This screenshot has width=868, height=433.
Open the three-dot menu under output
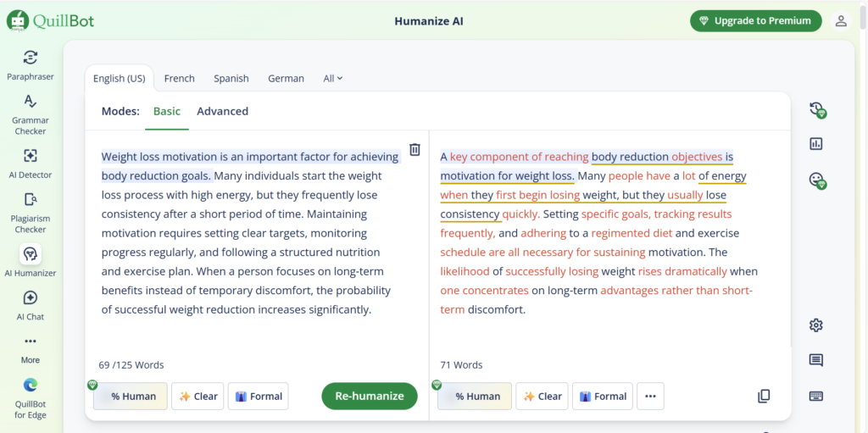[x=650, y=396]
